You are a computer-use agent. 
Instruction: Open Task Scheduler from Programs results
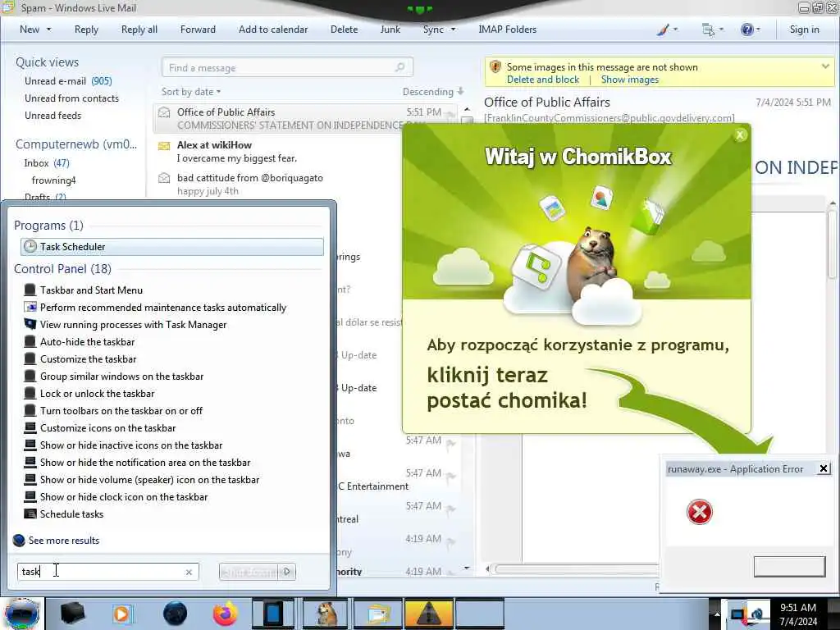(x=172, y=246)
